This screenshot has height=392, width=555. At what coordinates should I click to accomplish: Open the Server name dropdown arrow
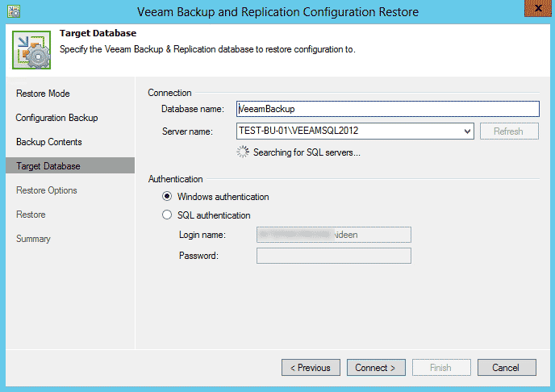(467, 131)
